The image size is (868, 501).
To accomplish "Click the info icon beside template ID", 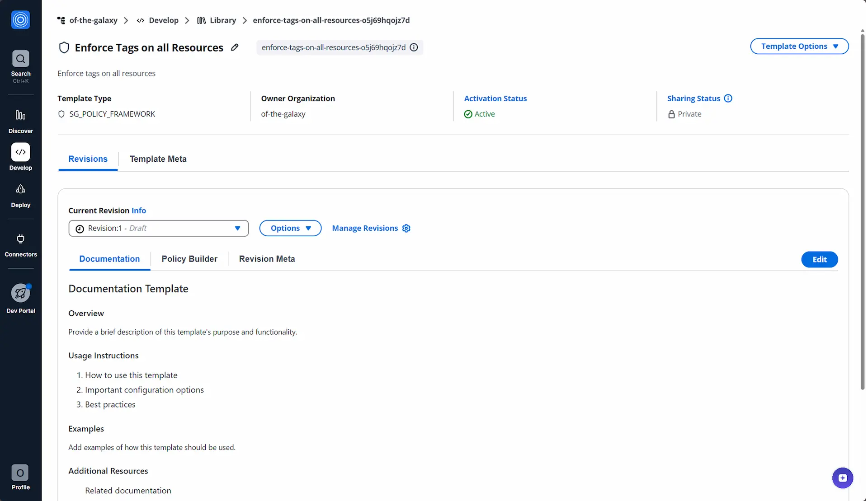I will click(414, 47).
